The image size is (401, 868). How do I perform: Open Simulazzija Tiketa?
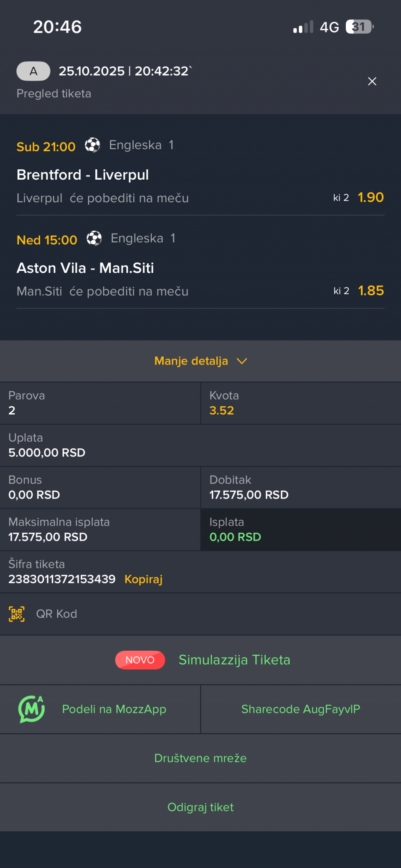pyautogui.click(x=234, y=660)
